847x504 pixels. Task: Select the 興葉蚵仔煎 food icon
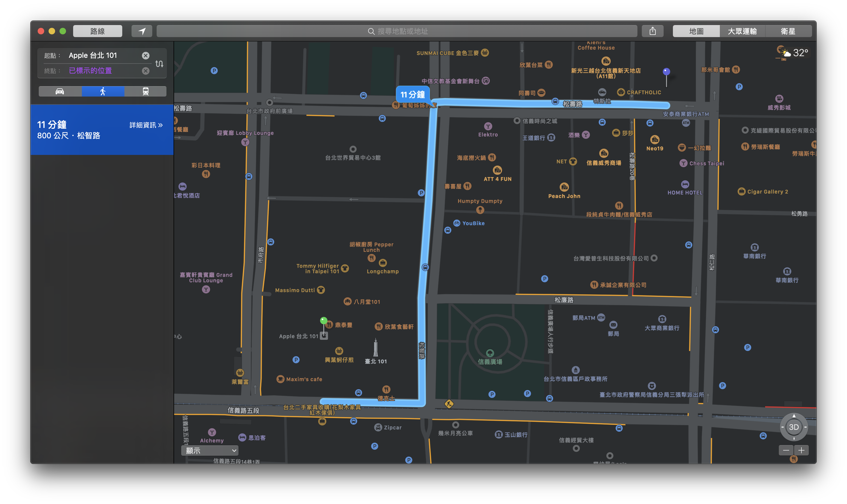[339, 351]
